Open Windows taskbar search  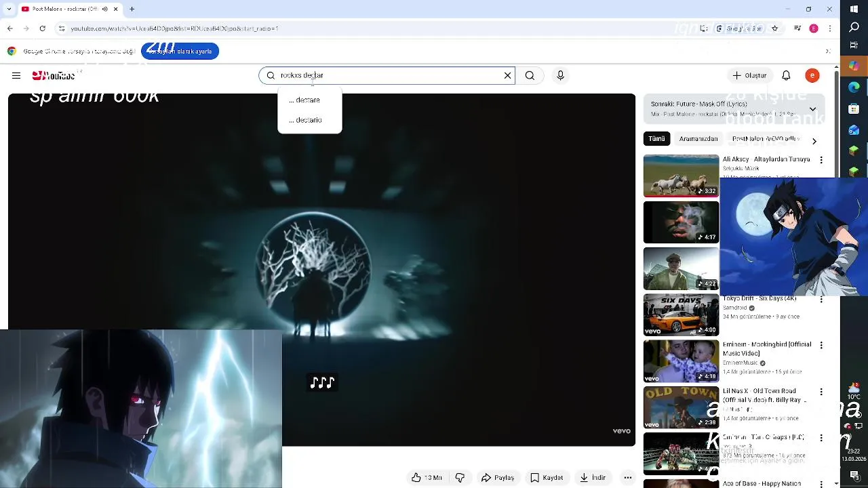point(854,28)
